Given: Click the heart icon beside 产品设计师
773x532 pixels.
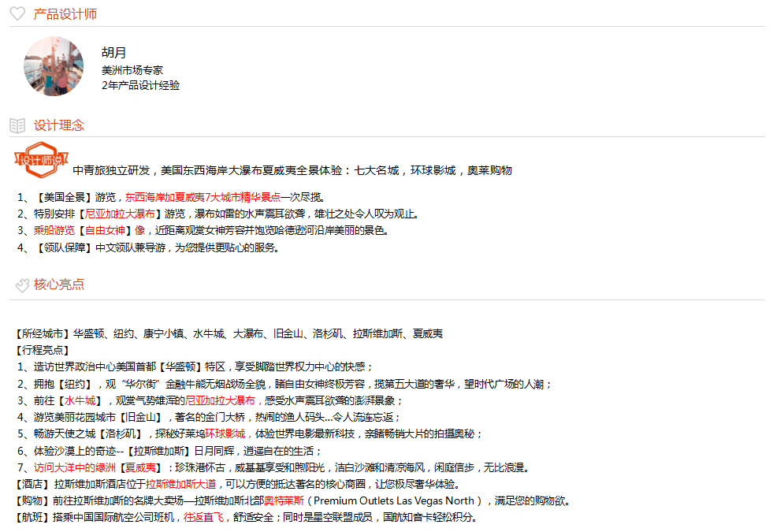Looking at the screenshot, I should tap(17, 13).
